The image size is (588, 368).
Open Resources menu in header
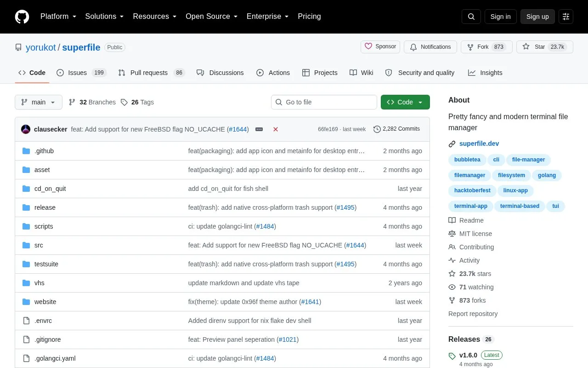(x=155, y=17)
